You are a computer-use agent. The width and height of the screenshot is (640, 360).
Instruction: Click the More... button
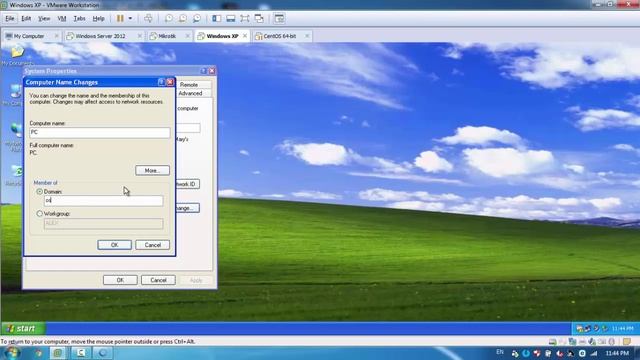pyautogui.click(x=152, y=170)
